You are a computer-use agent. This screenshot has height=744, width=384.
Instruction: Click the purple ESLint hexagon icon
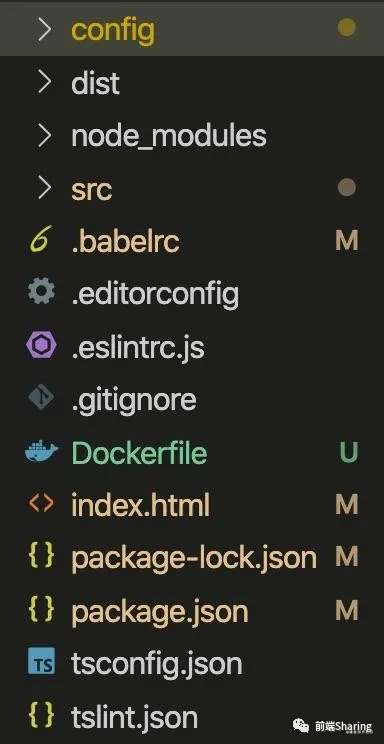41,346
